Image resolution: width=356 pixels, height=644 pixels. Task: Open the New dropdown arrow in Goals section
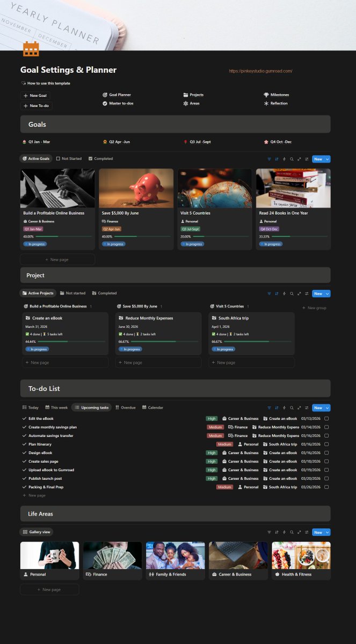tap(328, 159)
